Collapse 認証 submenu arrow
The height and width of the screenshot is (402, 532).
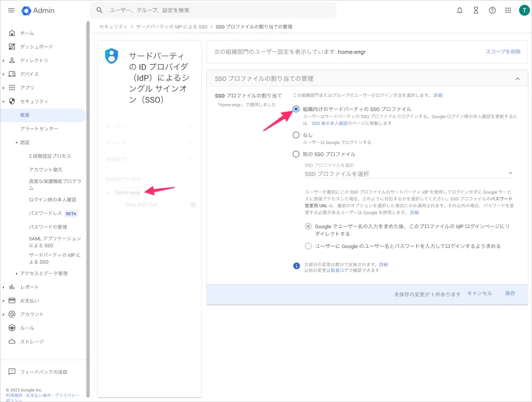16,142
